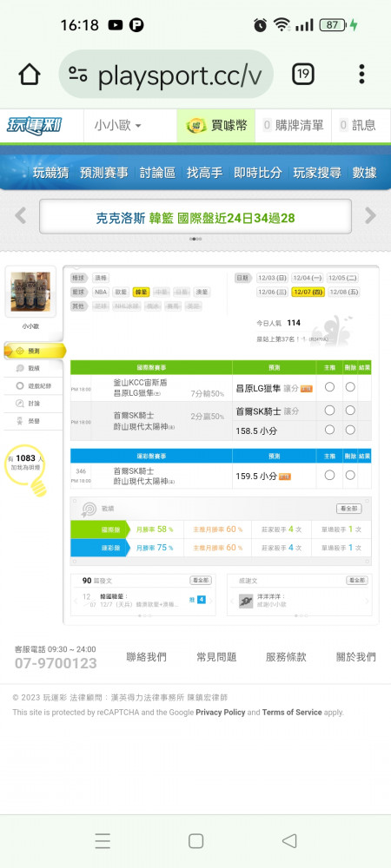Select 主推 radio for 首爾SK騎士 讓分

329,411
